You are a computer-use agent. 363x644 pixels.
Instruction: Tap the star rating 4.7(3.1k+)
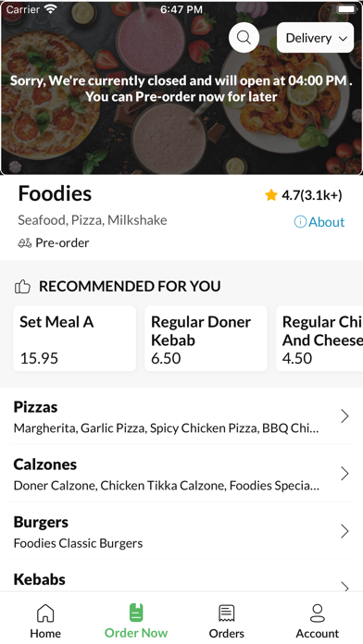click(x=304, y=195)
